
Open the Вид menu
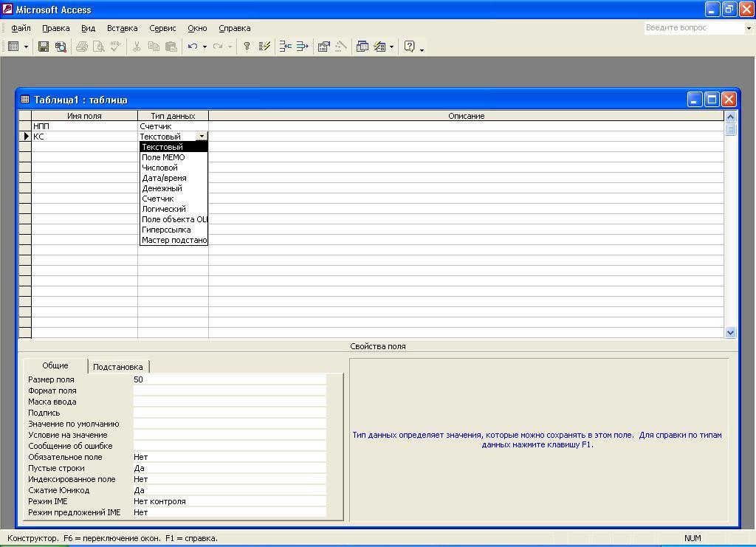pyautogui.click(x=89, y=29)
